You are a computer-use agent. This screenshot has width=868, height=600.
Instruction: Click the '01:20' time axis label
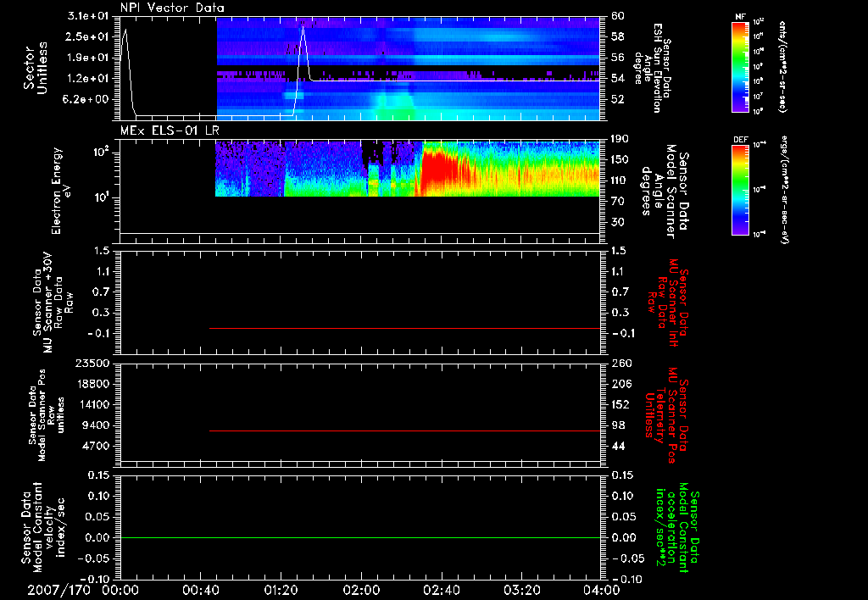point(281,590)
